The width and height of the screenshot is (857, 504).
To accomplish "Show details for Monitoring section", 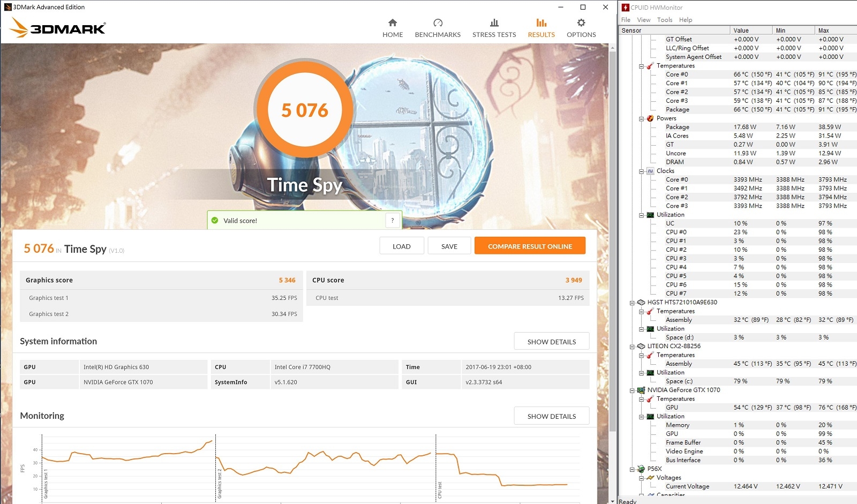I will click(552, 416).
